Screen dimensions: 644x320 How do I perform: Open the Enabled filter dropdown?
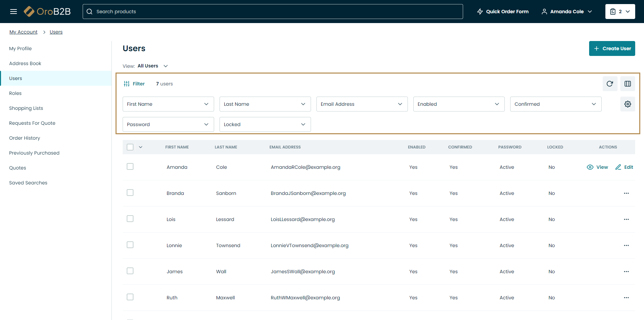pos(459,104)
